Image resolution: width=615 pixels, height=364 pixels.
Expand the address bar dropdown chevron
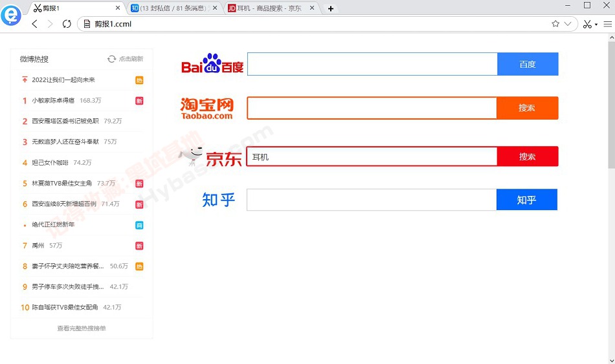point(568,24)
